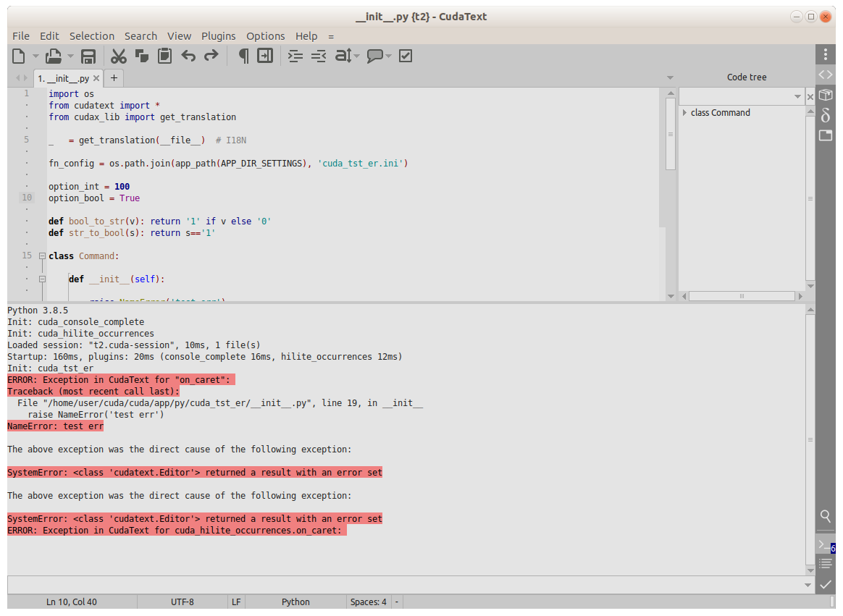The width and height of the screenshot is (843, 616).
Task: Change the lexer via Python in the status bar
Action: point(295,602)
